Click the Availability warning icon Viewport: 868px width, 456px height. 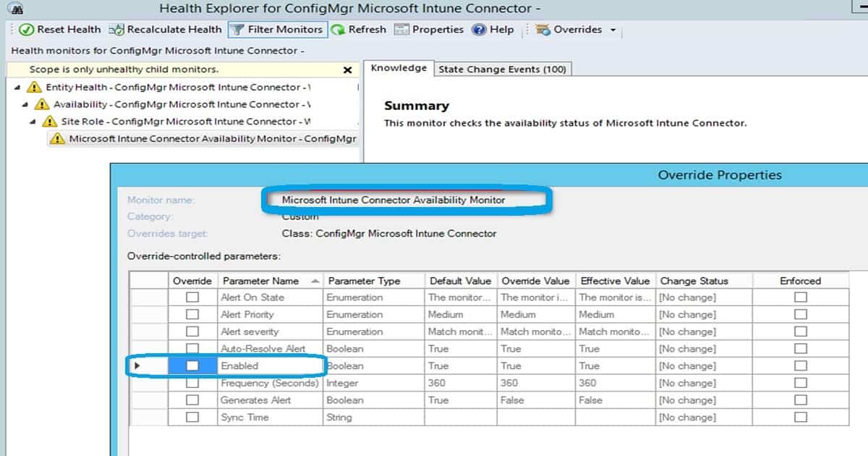[x=42, y=104]
